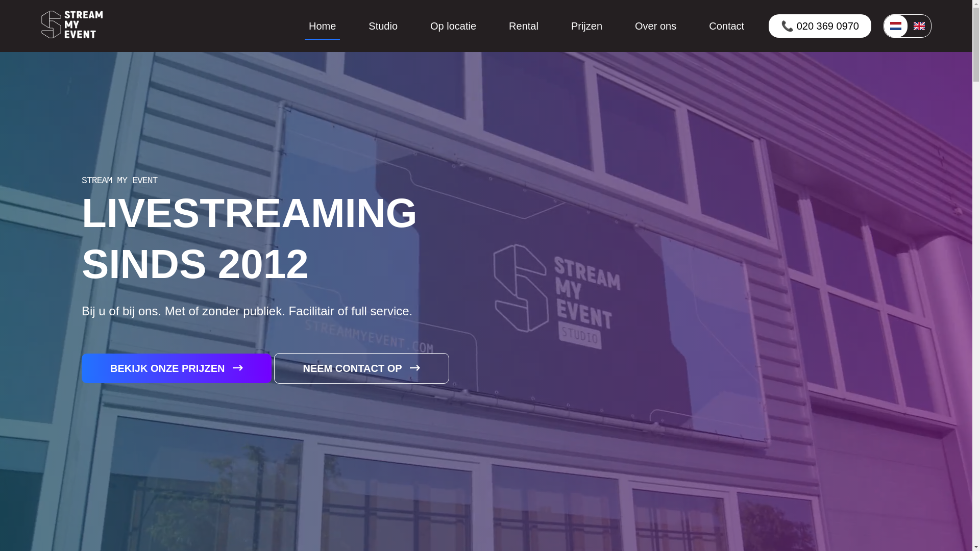Open the Home menu item
Image resolution: width=980 pixels, height=551 pixels.
coord(322,26)
